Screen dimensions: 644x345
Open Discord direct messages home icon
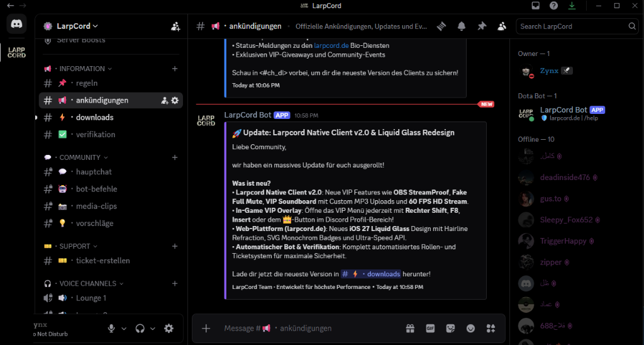click(16, 24)
